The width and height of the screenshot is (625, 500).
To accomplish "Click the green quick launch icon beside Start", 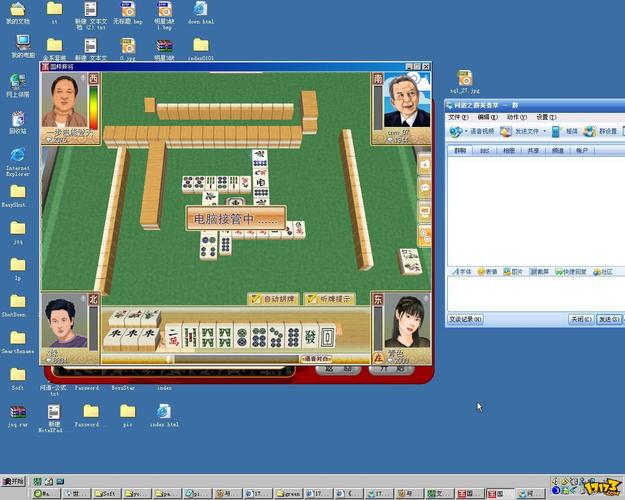I will pos(37,482).
